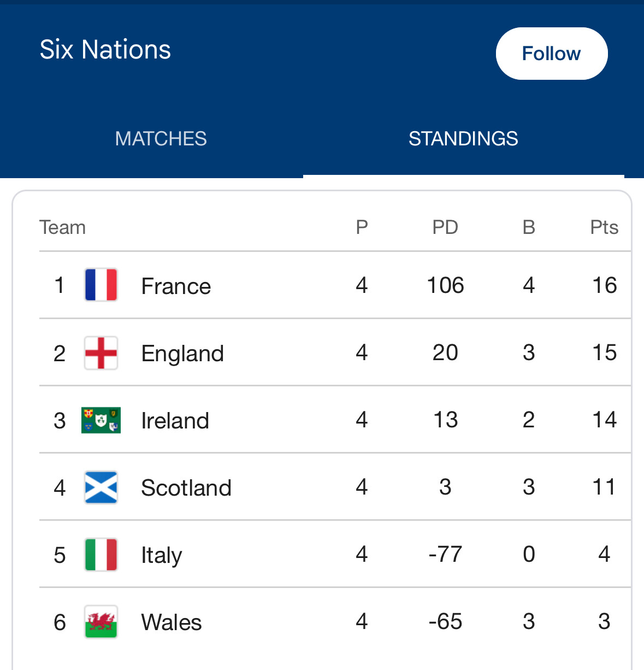Tap the Wales dragon flag icon
The image size is (644, 670).
tap(101, 621)
